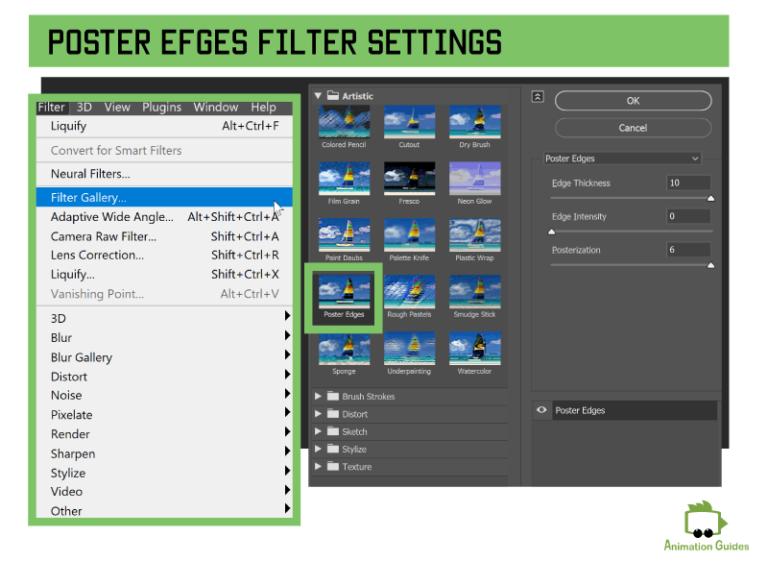Expand the Brush Strokes folder

pos(319,396)
